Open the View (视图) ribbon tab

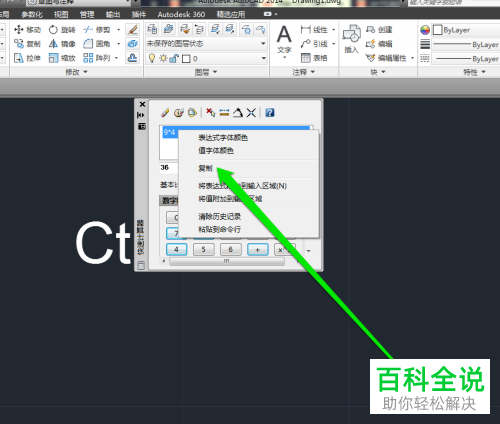point(61,14)
